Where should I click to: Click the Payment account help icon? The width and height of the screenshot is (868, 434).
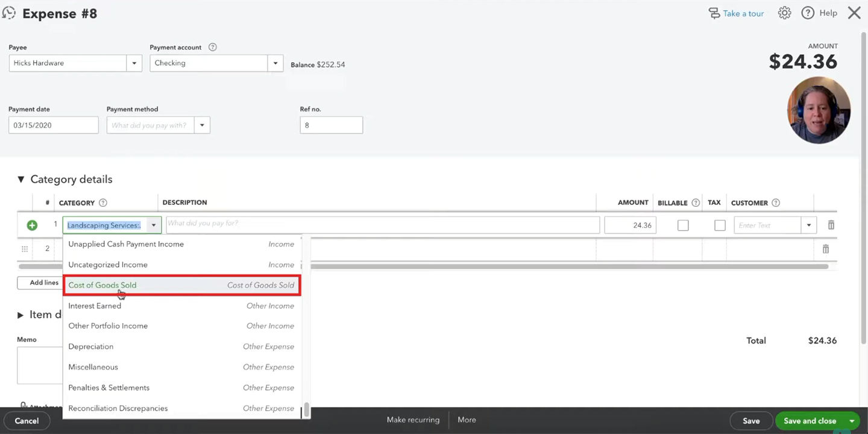(x=212, y=47)
